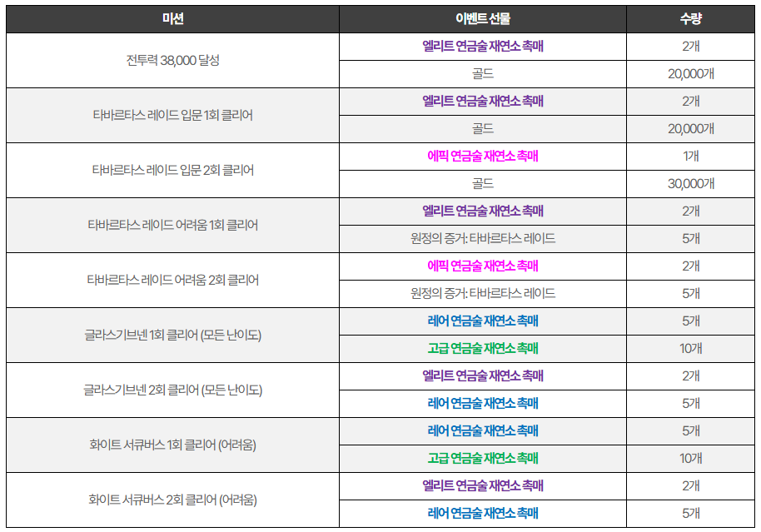Select the 전투력 38,000 달성 mission cell
761x532 pixels.
pos(172,60)
